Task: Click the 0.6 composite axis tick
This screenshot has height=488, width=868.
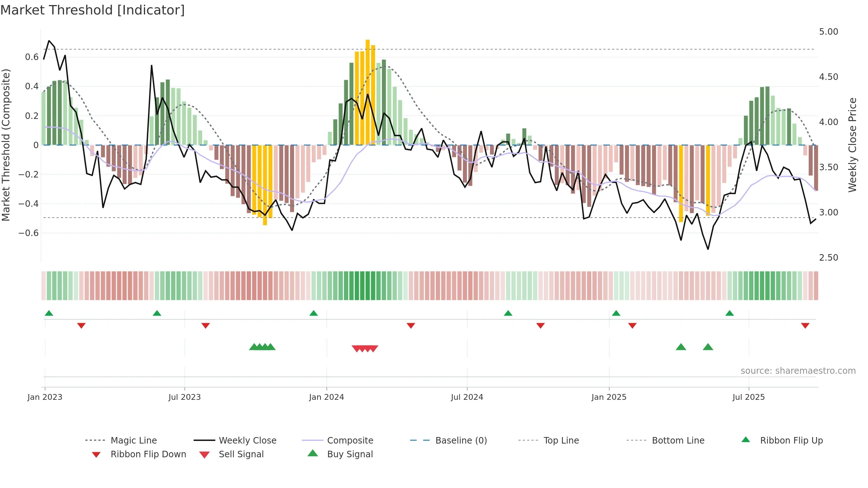Action: [32, 57]
